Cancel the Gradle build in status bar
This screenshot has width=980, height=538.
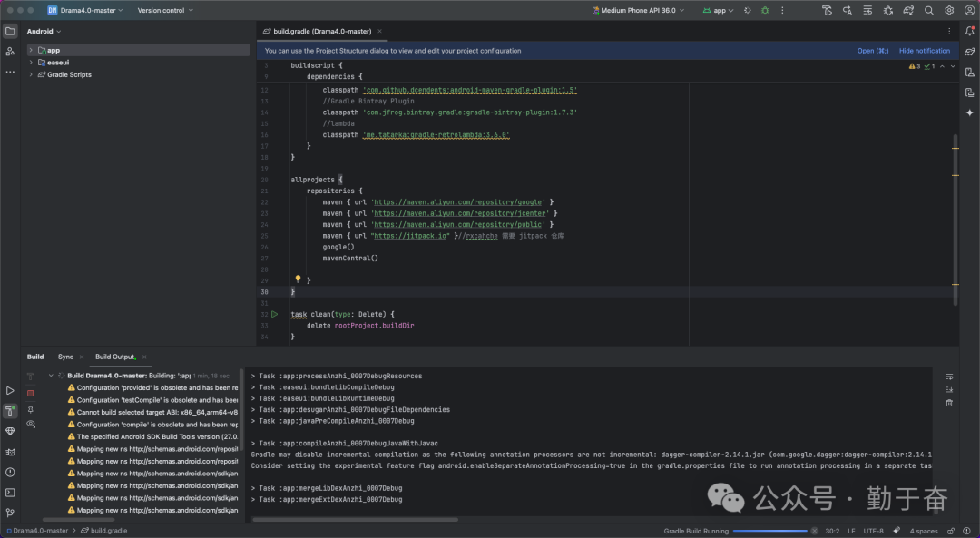[814, 531]
